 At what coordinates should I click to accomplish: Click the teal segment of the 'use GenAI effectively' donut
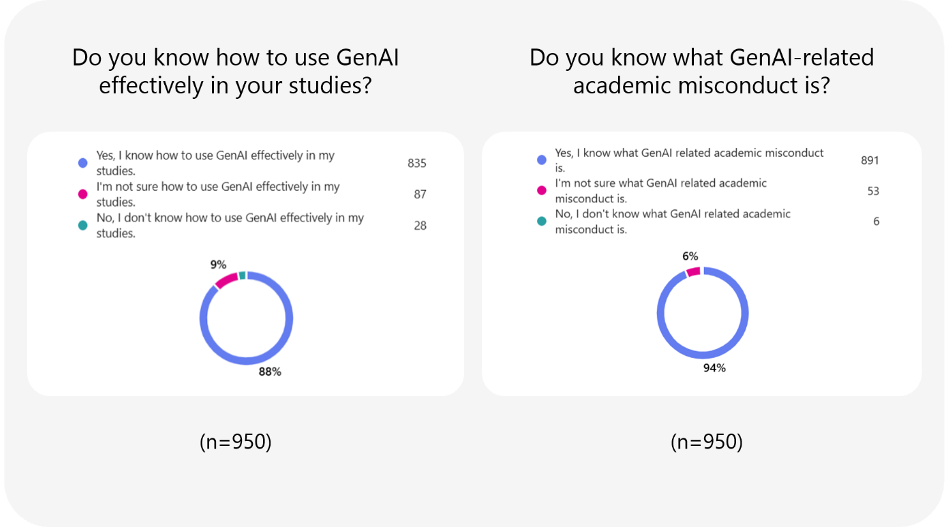(x=242, y=274)
